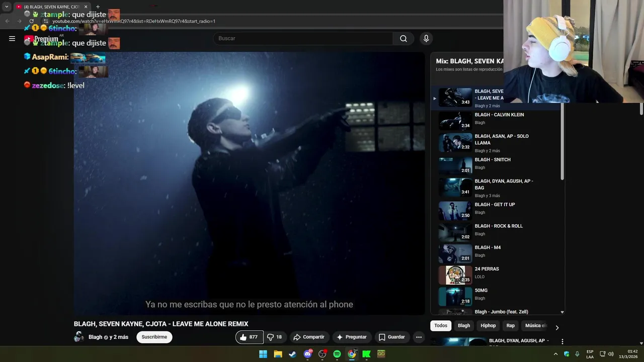Open Windows Security tray icon
This screenshot has width=644, height=362.
tap(567, 354)
